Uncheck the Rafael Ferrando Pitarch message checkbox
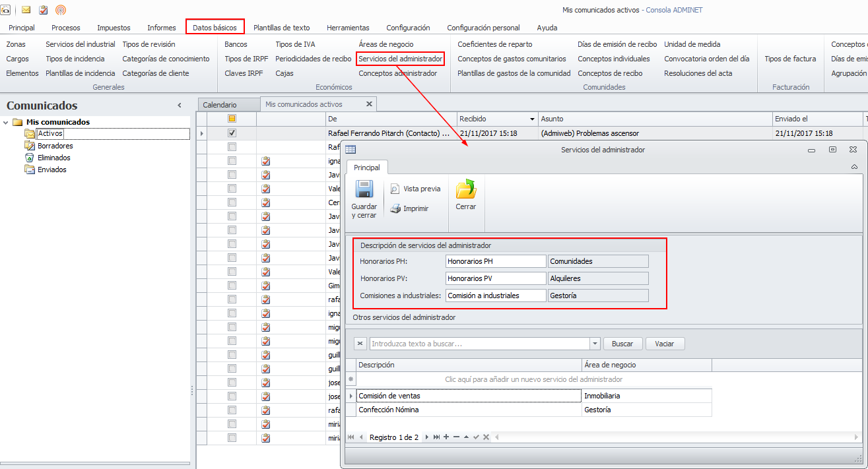 [x=232, y=133]
